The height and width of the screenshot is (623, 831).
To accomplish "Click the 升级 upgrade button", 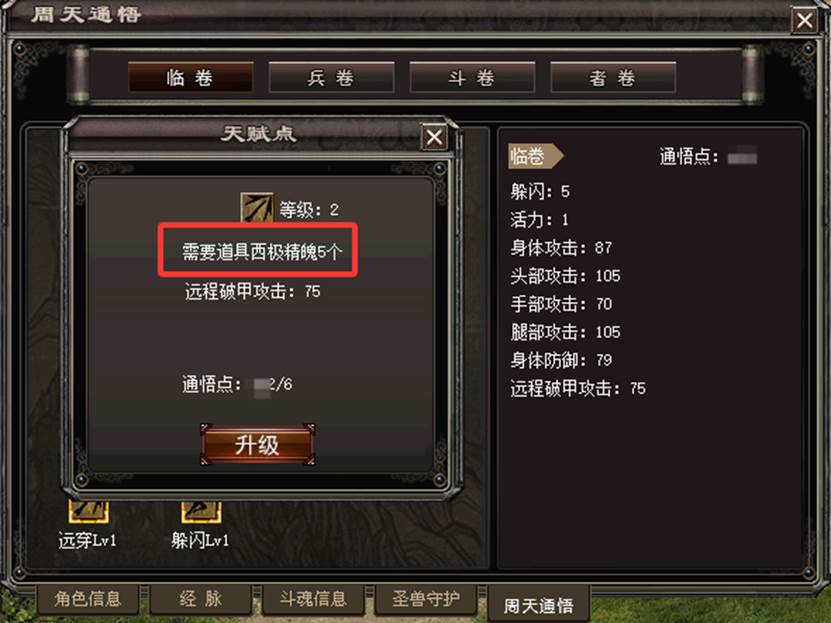I will [x=258, y=444].
